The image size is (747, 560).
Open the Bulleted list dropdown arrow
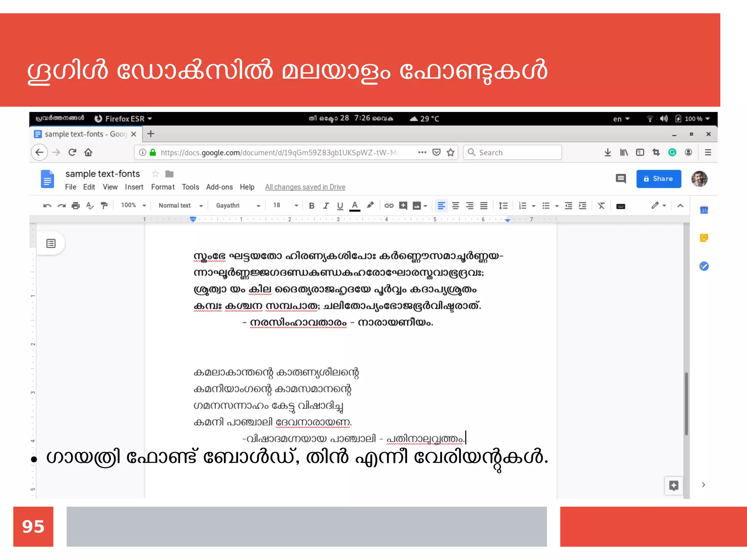557,206
